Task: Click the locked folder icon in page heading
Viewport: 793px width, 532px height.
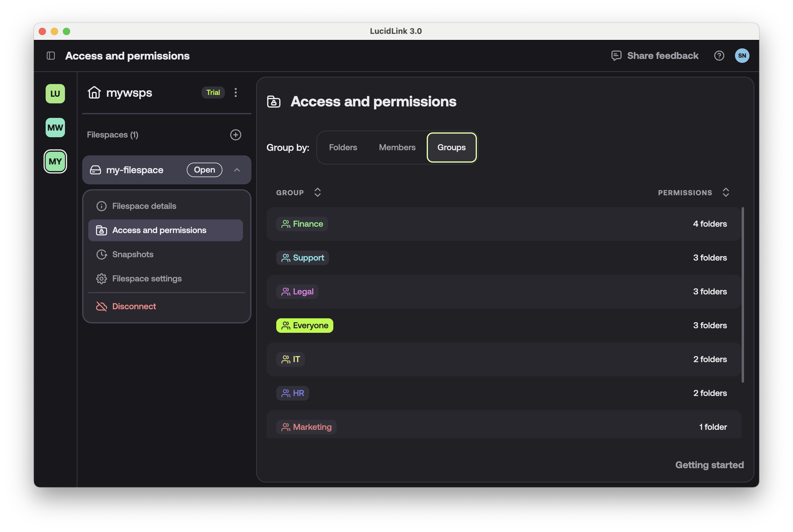Action: [x=274, y=102]
